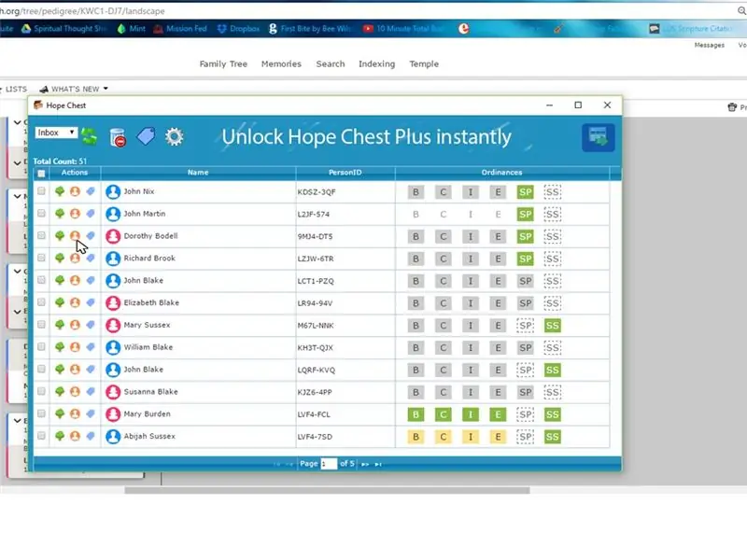Screen dimensions: 747x560
Task: Open the Indexing menu
Action: click(x=376, y=63)
